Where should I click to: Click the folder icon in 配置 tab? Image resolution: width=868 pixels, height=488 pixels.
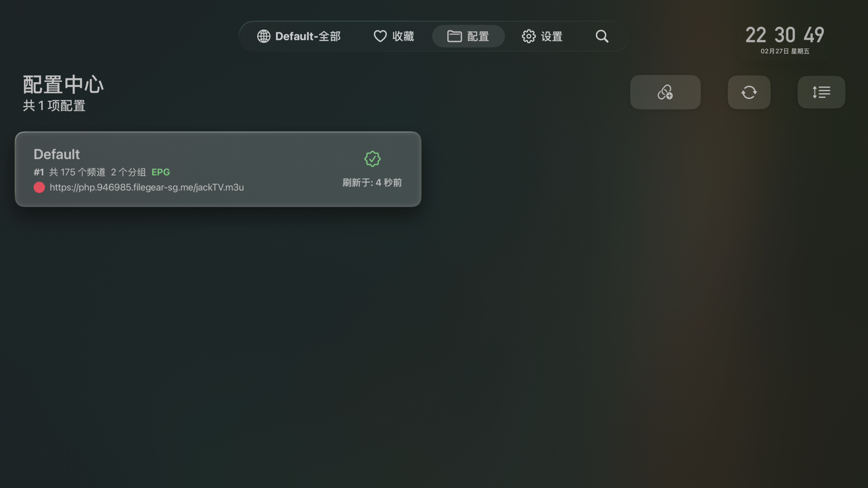tap(454, 36)
